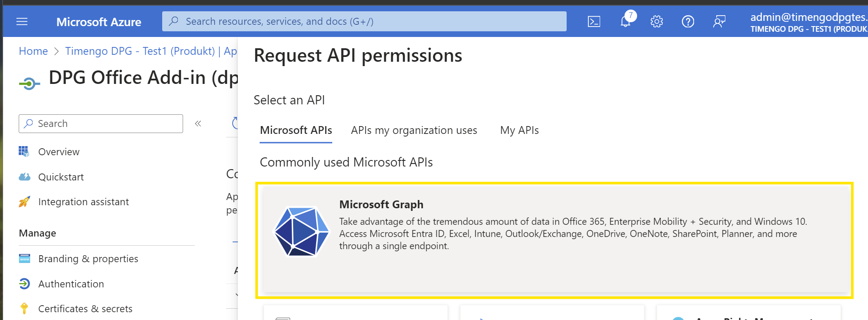Open the feedback icon in header
This screenshot has height=320, width=868.
[719, 22]
